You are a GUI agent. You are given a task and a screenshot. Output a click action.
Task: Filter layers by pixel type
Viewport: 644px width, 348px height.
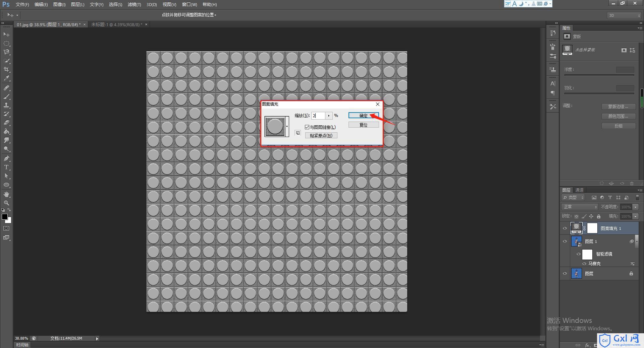(x=594, y=198)
